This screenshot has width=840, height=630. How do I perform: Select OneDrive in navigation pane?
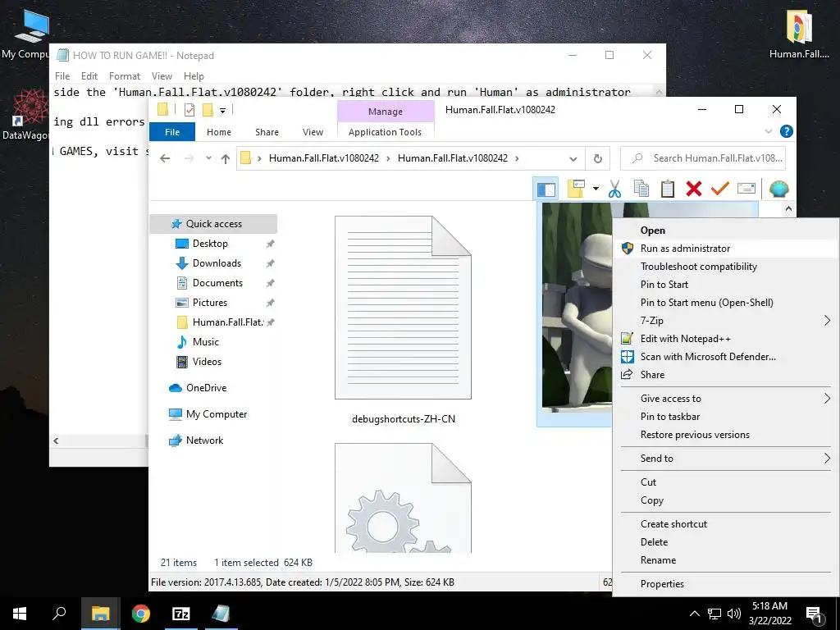pyautogui.click(x=206, y=388)
